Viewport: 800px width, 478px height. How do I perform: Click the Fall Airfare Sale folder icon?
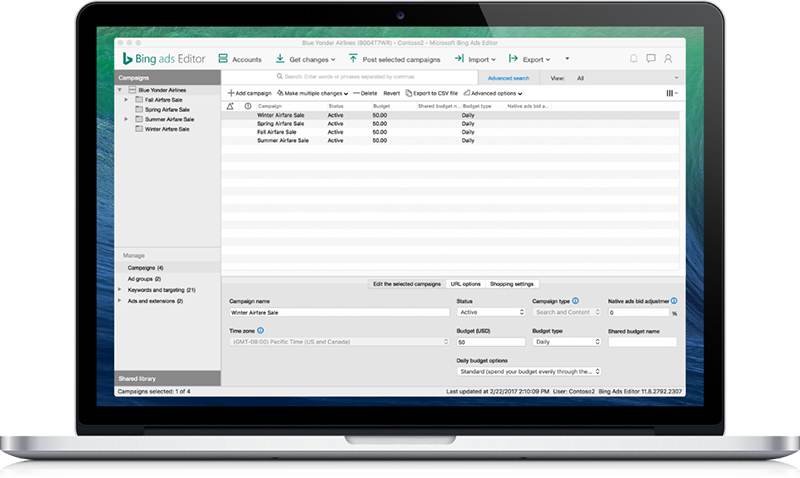[139, 99]
